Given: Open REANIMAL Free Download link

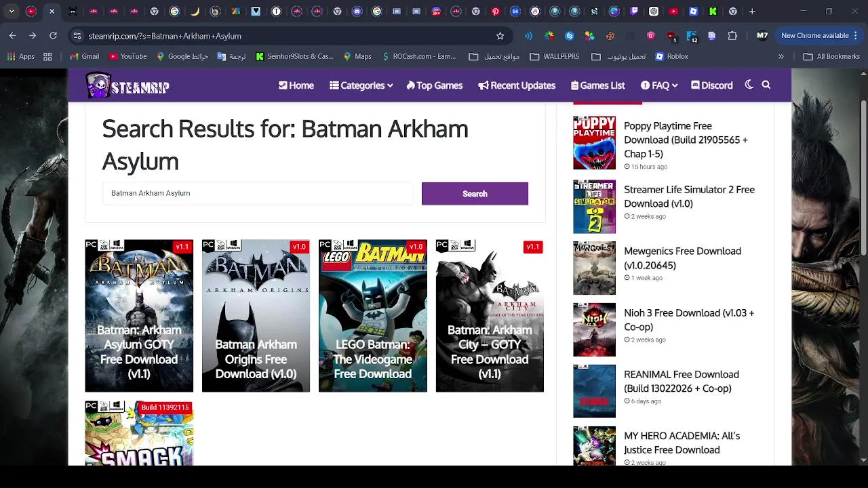Looking at the screenshot, I should (x=682, y=381).
